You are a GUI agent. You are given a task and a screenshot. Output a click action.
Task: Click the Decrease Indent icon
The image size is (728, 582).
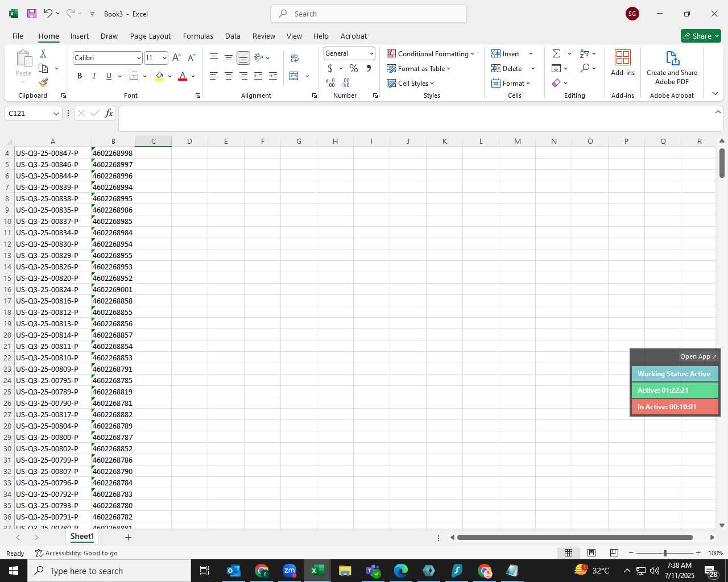[258, 76]
